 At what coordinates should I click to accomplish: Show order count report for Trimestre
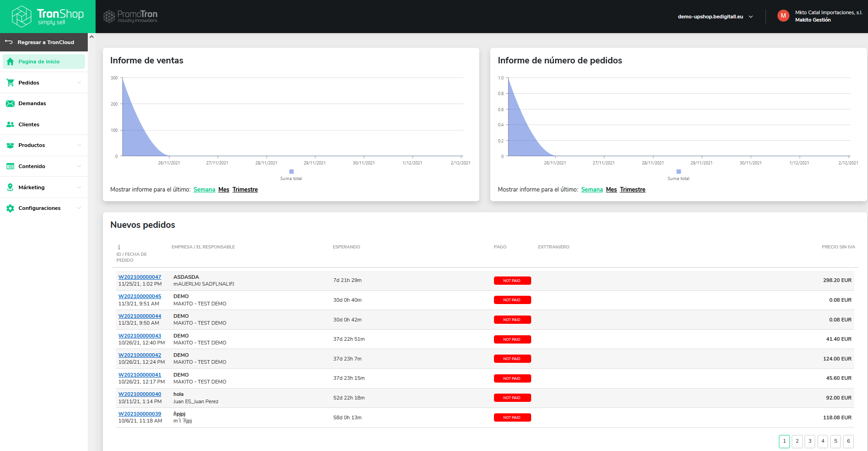coord(633,189)
